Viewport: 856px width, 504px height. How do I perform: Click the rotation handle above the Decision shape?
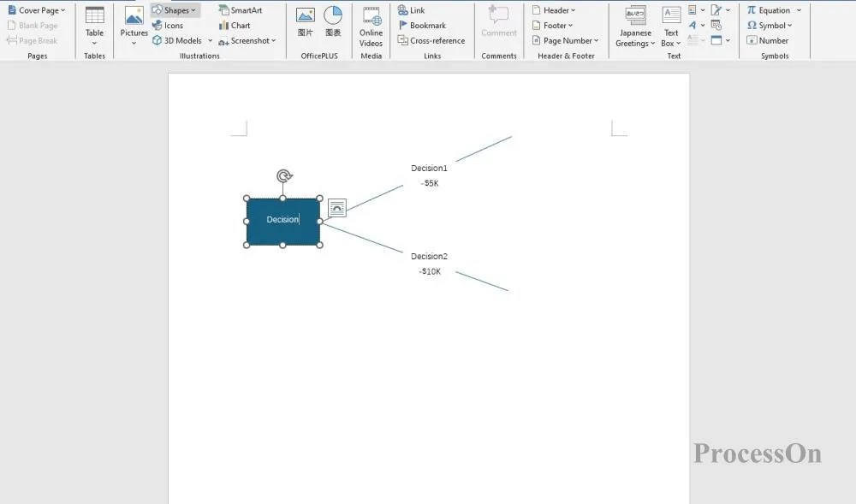pos(284,175)
